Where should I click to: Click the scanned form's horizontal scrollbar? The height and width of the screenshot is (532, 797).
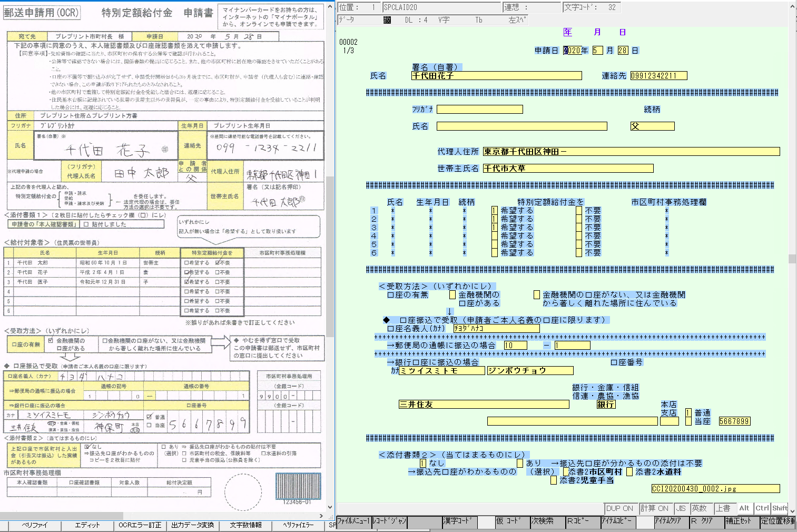point(63,516)
